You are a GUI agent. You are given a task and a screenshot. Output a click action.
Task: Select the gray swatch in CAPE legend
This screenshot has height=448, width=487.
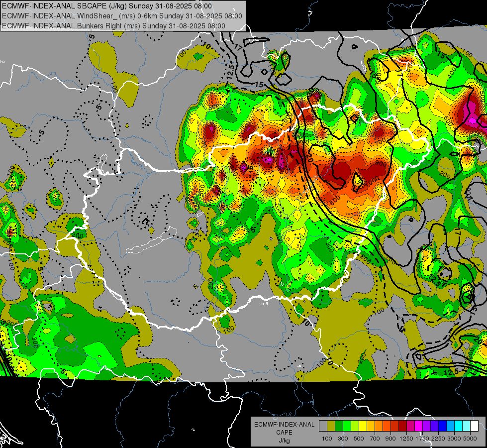[323, 426]
